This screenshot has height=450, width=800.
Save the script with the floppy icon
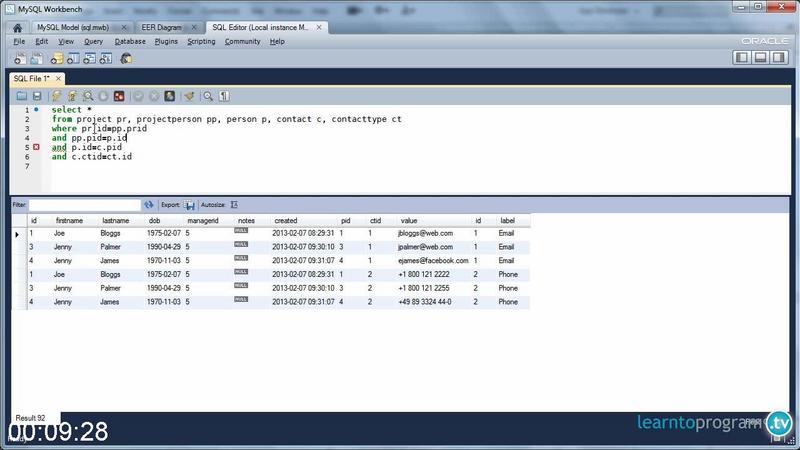pyautogui.click(x=37, y=96)
